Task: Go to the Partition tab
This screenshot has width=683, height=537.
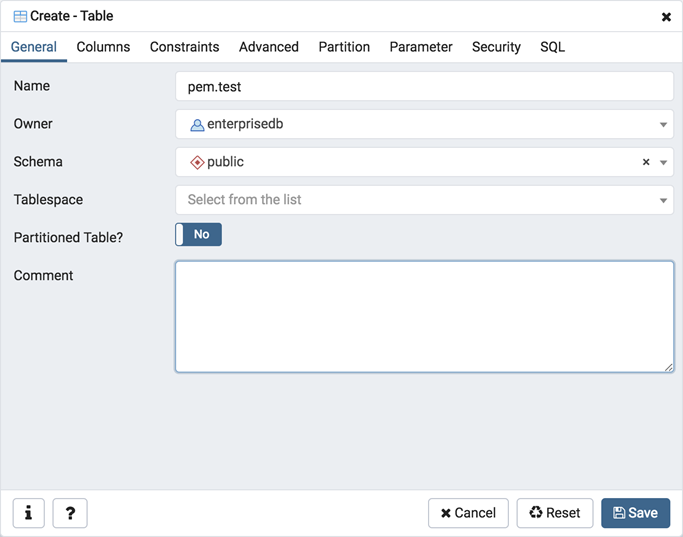Action: (x=344, y=47)
